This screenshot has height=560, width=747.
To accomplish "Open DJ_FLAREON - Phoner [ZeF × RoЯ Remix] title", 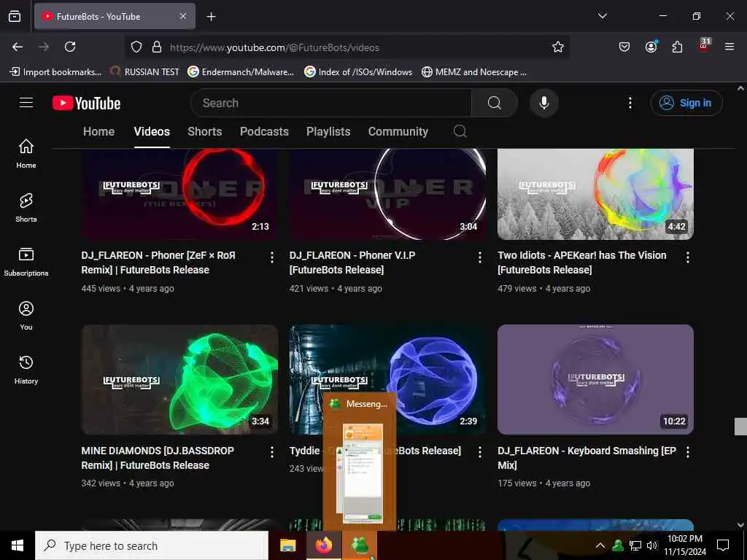I will pyautogui.click(x=158, y=262).
